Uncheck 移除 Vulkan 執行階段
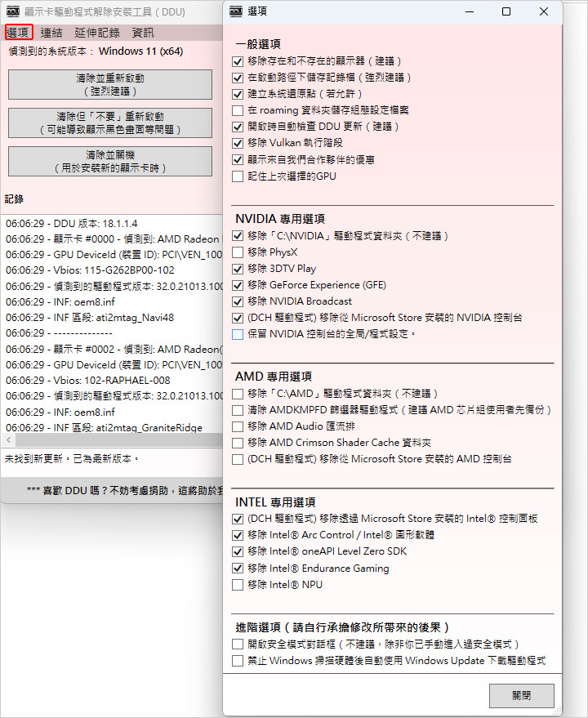Viewport: 588px width, 718px height. tap(237, 143)
